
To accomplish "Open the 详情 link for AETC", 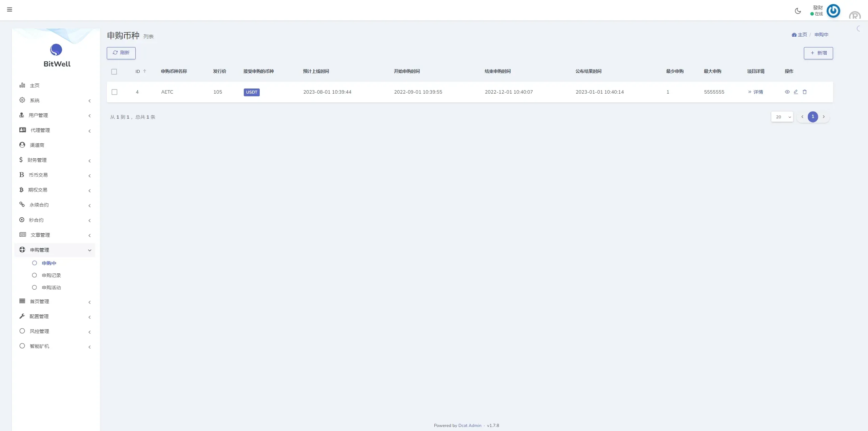I will coord(755,92).
